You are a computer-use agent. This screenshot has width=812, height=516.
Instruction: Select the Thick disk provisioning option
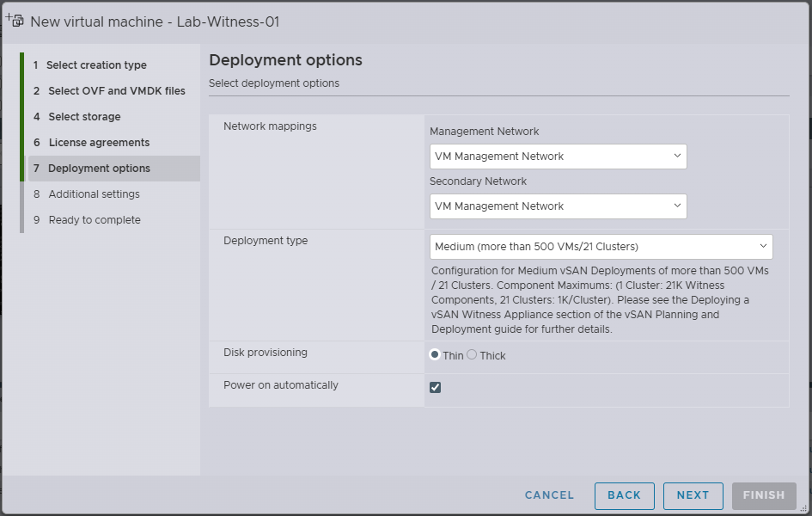473,355
